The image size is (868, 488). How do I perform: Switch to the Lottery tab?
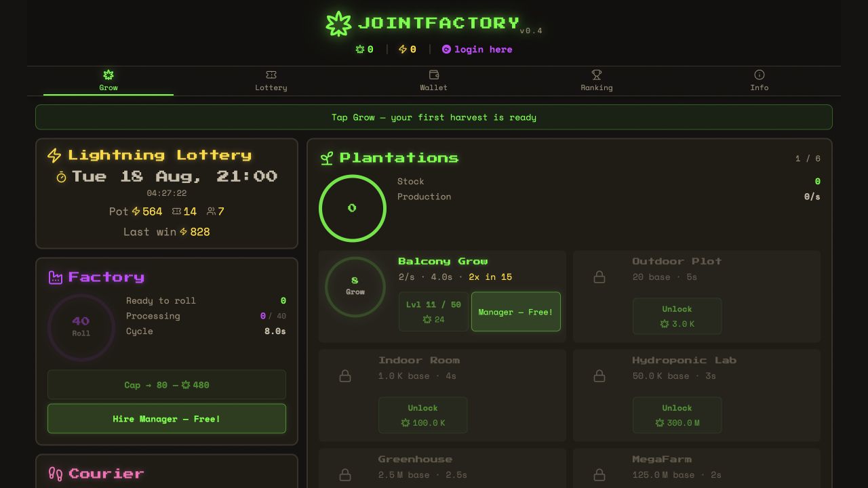pyautogui.click(x=271, y=80)
